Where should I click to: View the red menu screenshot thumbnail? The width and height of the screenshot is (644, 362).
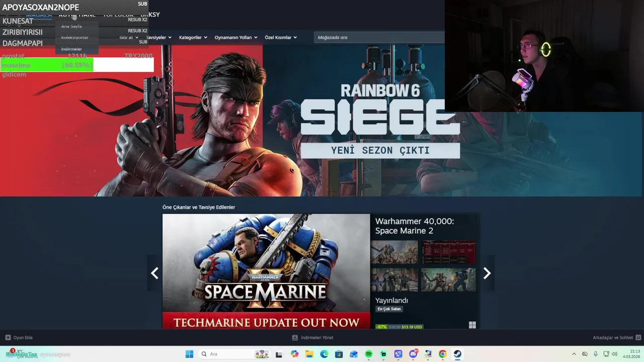(448, 252)
